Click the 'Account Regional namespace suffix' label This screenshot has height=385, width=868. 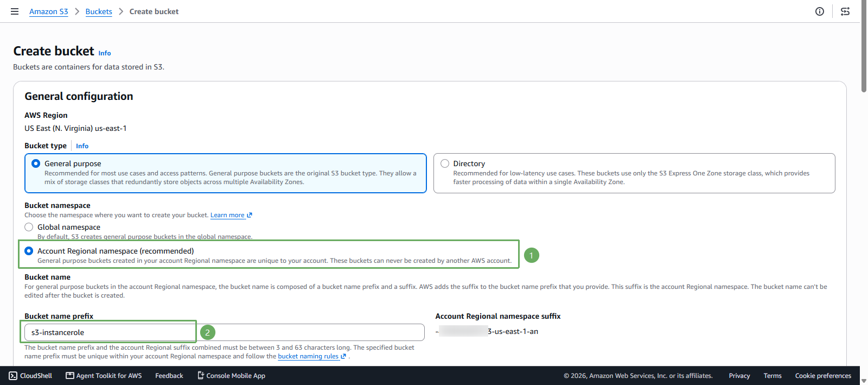tap(498, 316)
